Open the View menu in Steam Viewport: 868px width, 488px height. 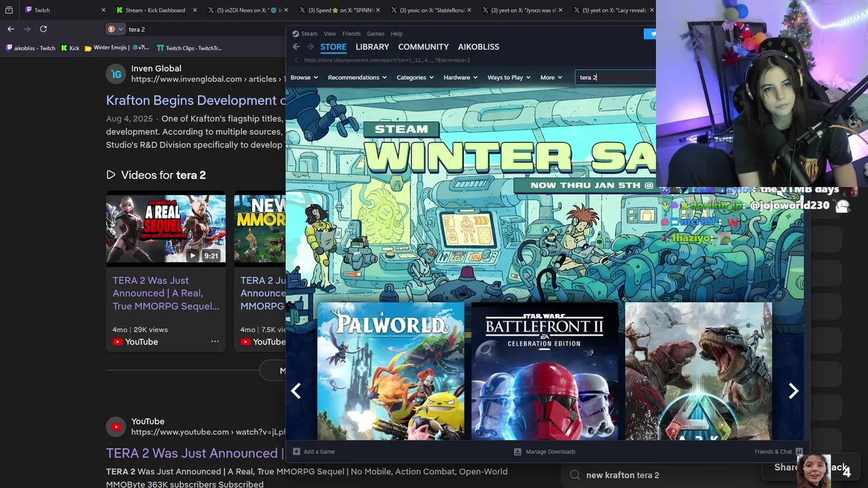click(330, 33)
